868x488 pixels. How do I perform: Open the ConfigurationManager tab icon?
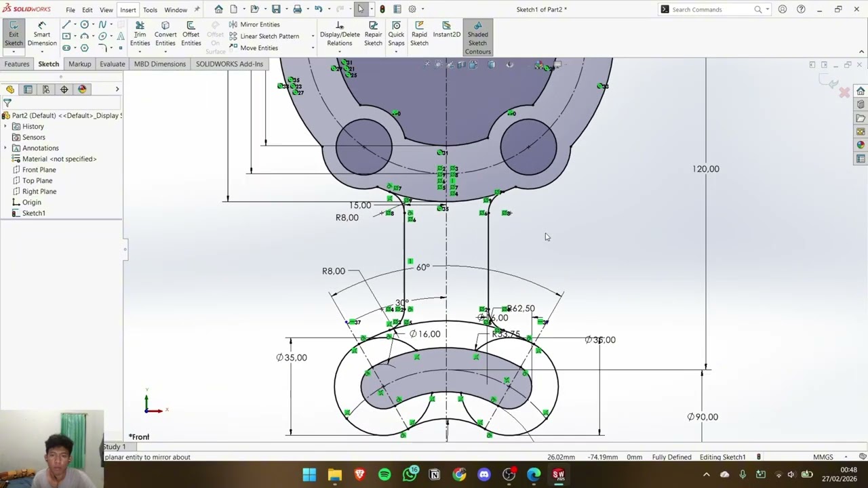46,89
